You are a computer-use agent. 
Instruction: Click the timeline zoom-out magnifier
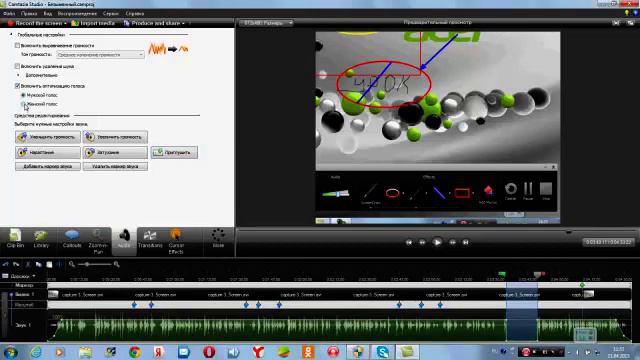click(72, 264)
